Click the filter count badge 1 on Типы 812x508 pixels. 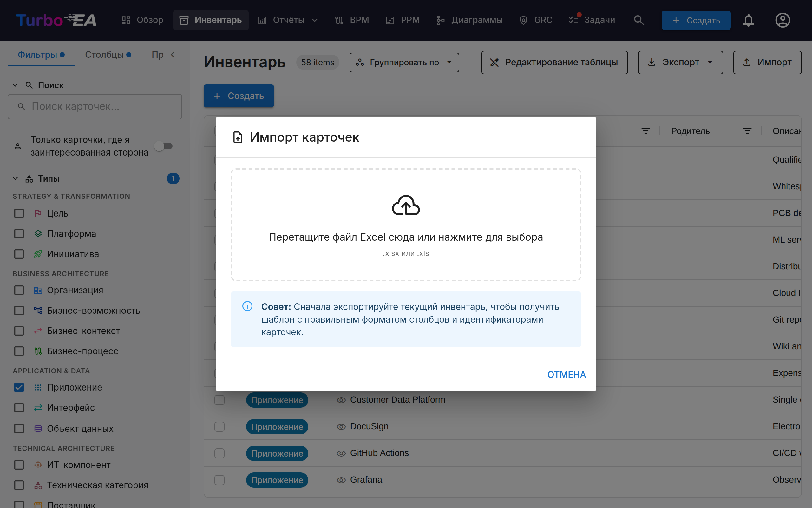click(173, 178)
